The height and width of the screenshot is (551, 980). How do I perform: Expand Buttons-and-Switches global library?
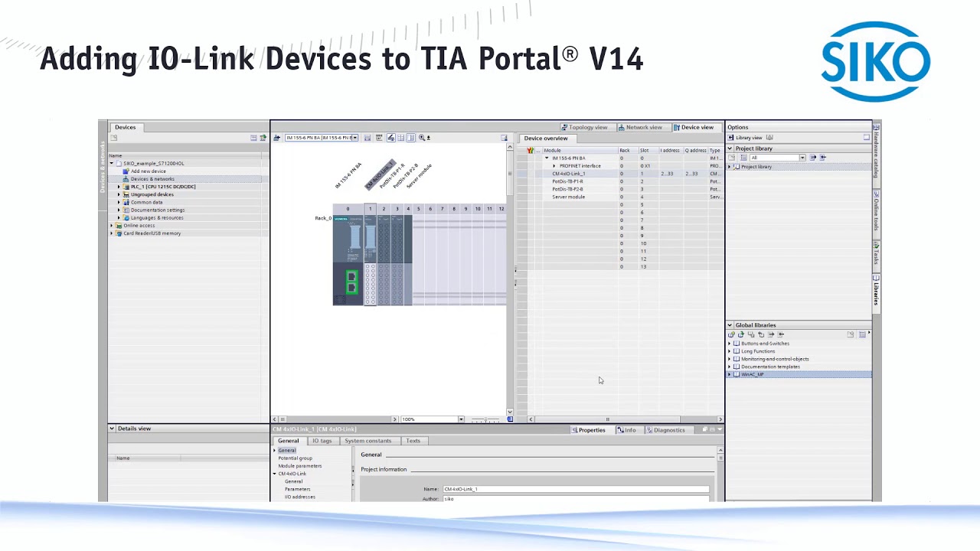coord(729,344)
